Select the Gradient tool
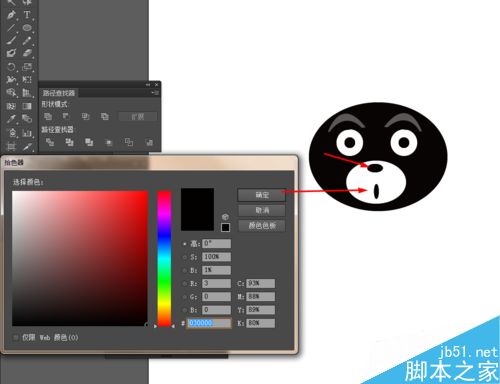The image size is (500, 384). [27, 106]
